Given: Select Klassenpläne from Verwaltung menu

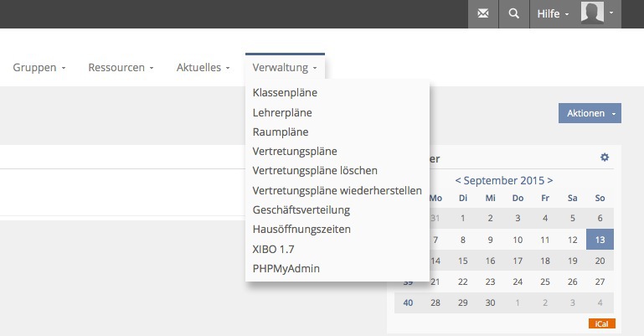Looking at the screenshot, I should coord(285,92).
